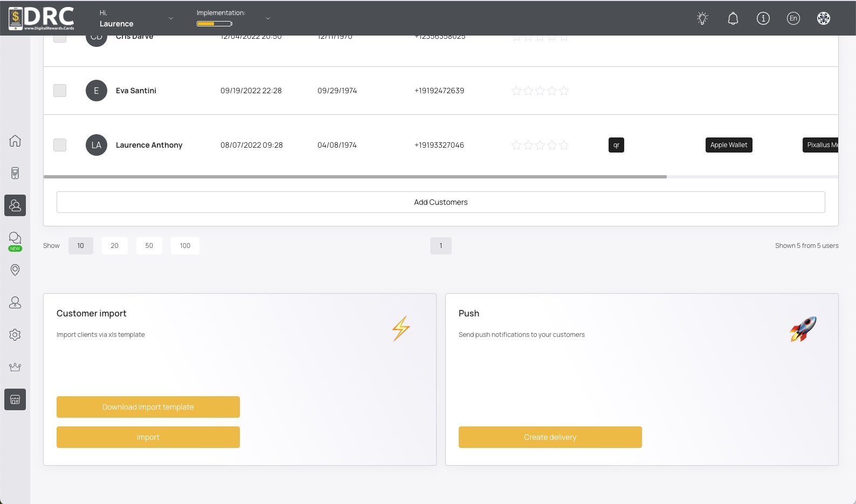Click Download import template button
The height and width of the screenshot is (504, 856).
click(148, 407)
